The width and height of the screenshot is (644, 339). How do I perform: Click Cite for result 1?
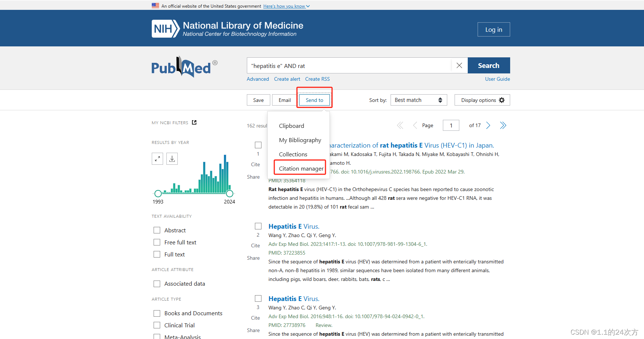coord(255,164)
